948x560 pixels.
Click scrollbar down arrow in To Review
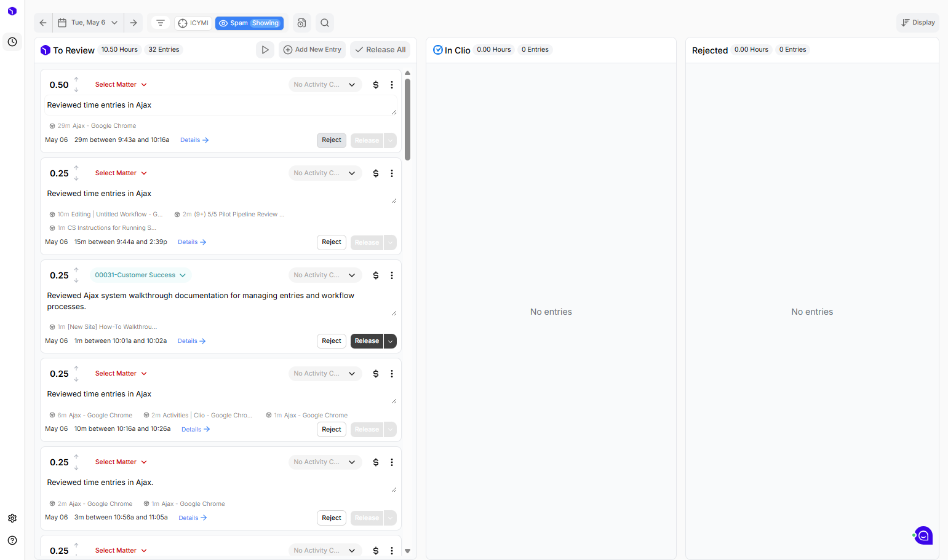tap(407, 551)
